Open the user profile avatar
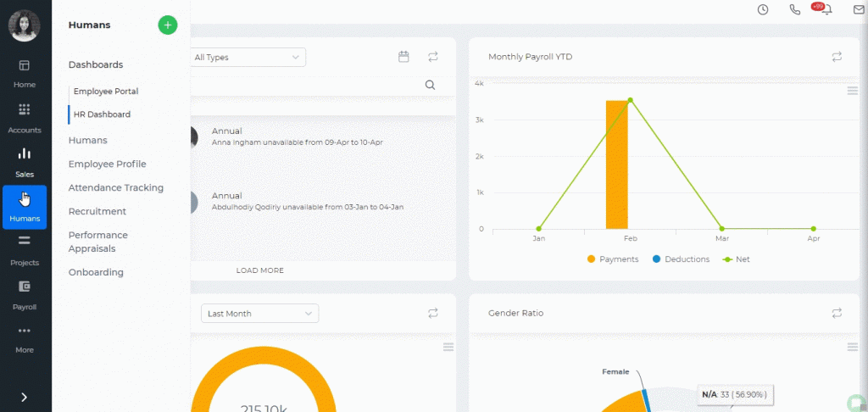 pyautogui.click(x=24, y=25)
